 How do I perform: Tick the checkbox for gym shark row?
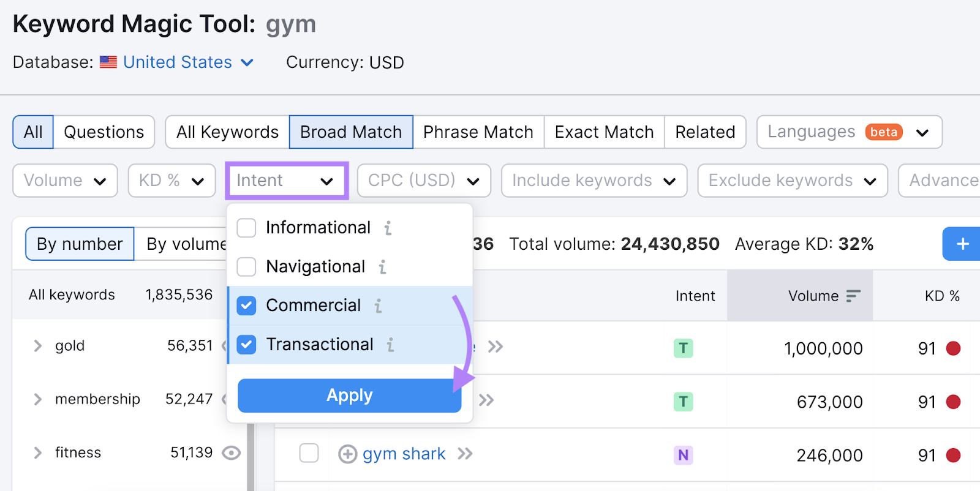pos(309,454)
